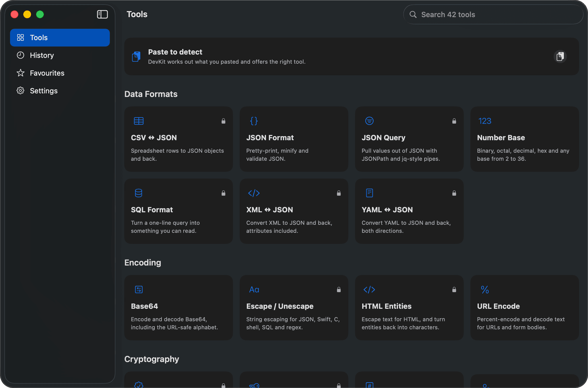The image size is (588, 388).
Task: Click 'Pretty-print, minify and validate JSON.' description
Action: (277, 155)
